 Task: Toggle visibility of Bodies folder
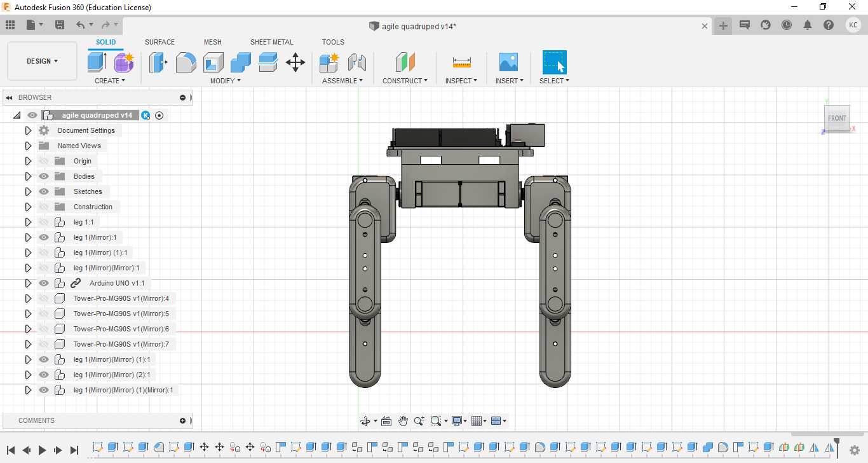pyautogui.click(x=44, y=176)
